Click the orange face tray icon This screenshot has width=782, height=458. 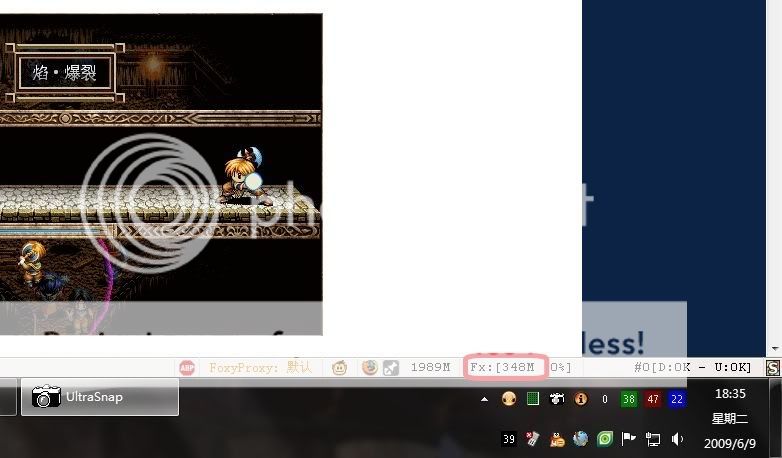pos(509,399)
